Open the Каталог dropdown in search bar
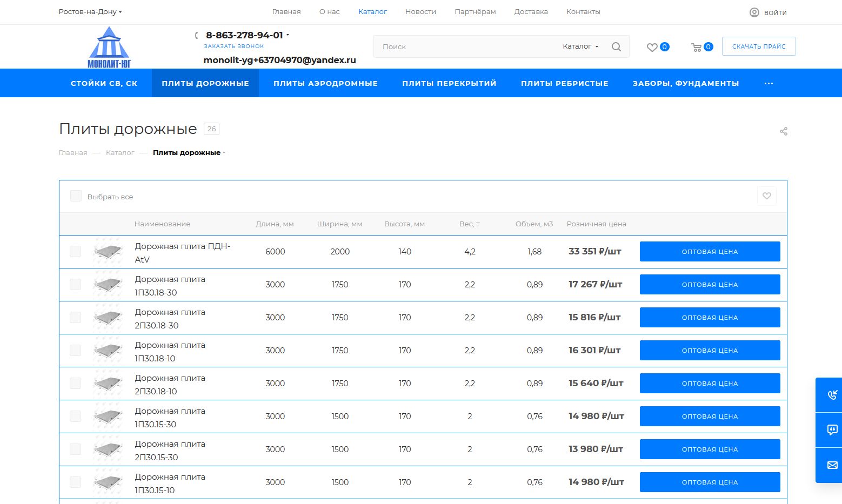Screen dimensions: 842x504 [580, 46]
